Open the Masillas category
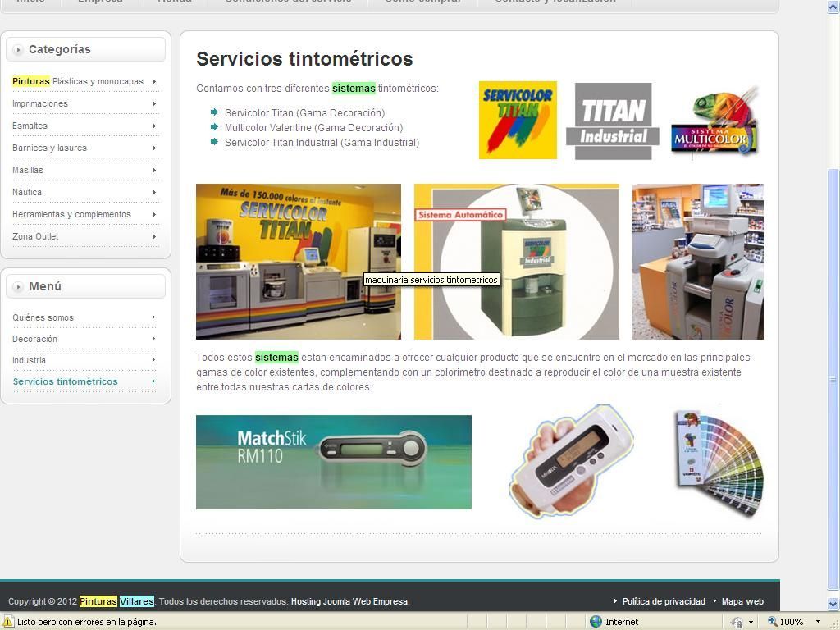The height and width of the screenshot is (630, 840). click(x=28, y=170)
